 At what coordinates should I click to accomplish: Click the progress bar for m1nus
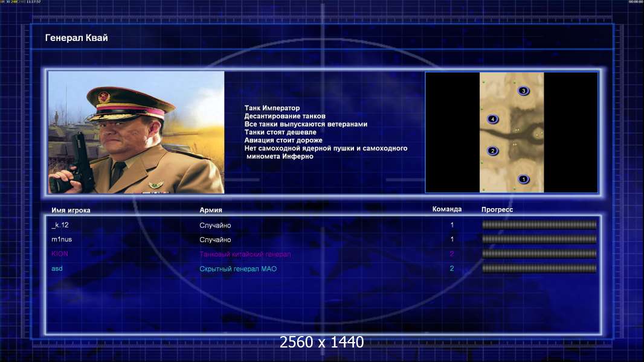pos(539,239)
